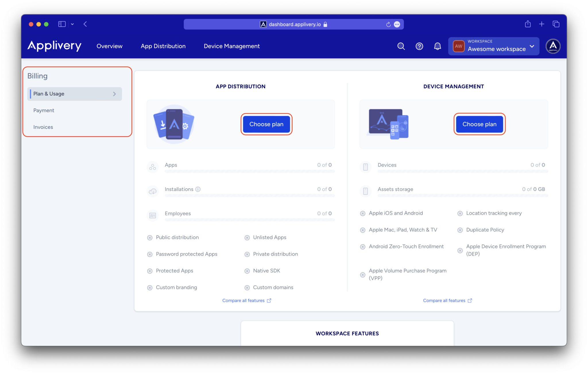Open the profile avatar in the top right
This screenshot has width=588, height=374.
553,46
